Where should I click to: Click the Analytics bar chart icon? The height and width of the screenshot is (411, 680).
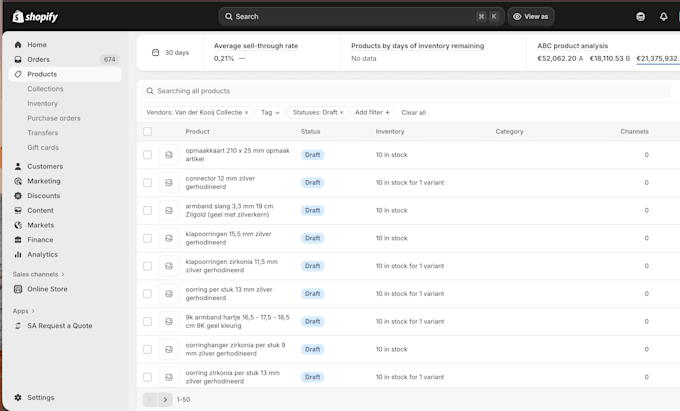tap(18, 254)
